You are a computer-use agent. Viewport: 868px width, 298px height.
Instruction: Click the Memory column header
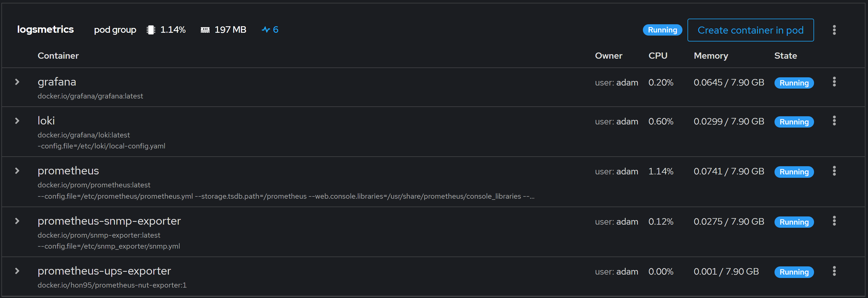pyautogui.click(x=711, y=56)
